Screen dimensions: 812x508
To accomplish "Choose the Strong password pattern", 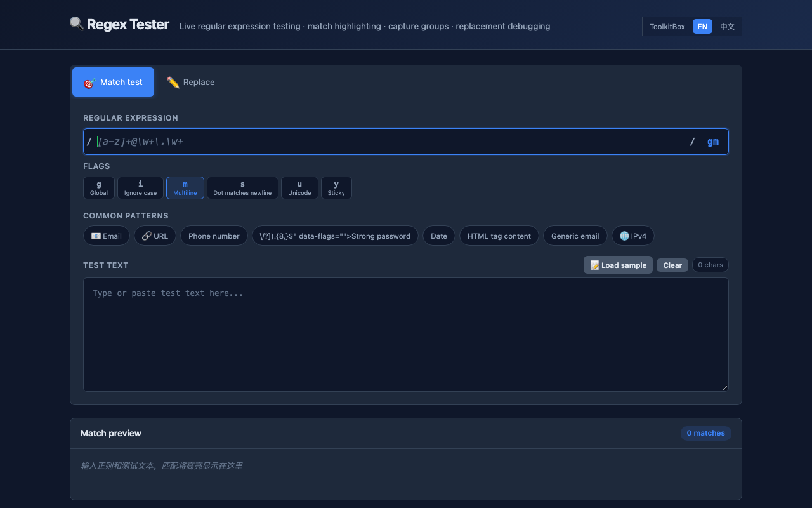I will (x=335, y=236).
